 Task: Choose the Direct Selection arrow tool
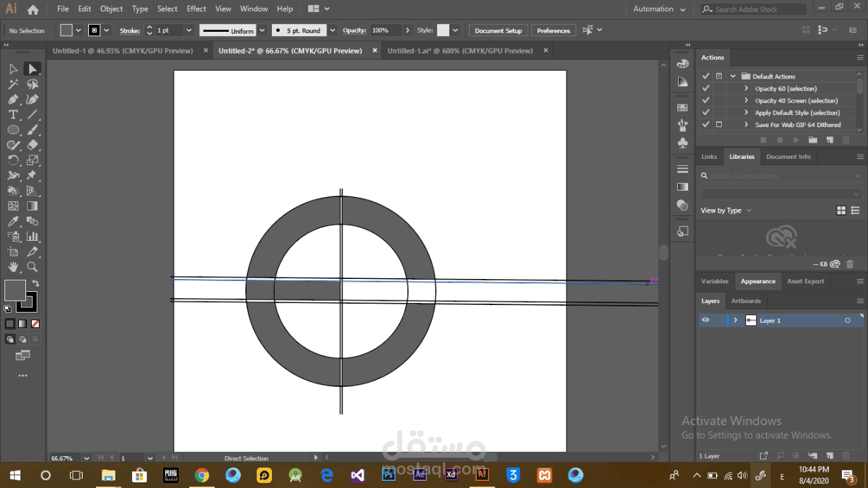(x=32, y=69)
